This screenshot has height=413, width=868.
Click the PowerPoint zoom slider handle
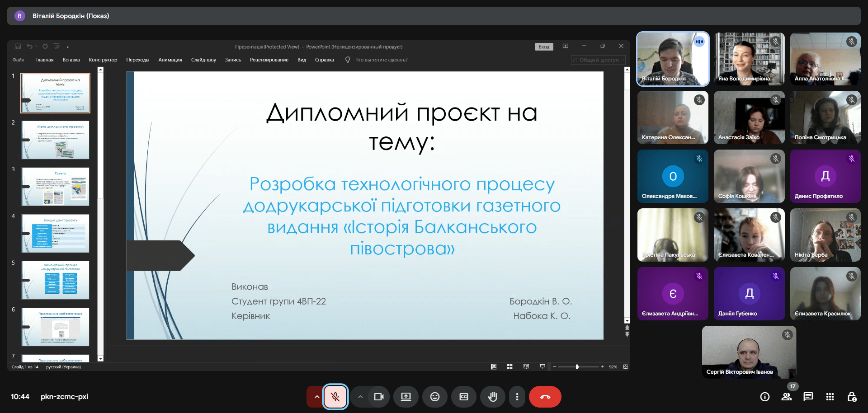tap(577, 367)
